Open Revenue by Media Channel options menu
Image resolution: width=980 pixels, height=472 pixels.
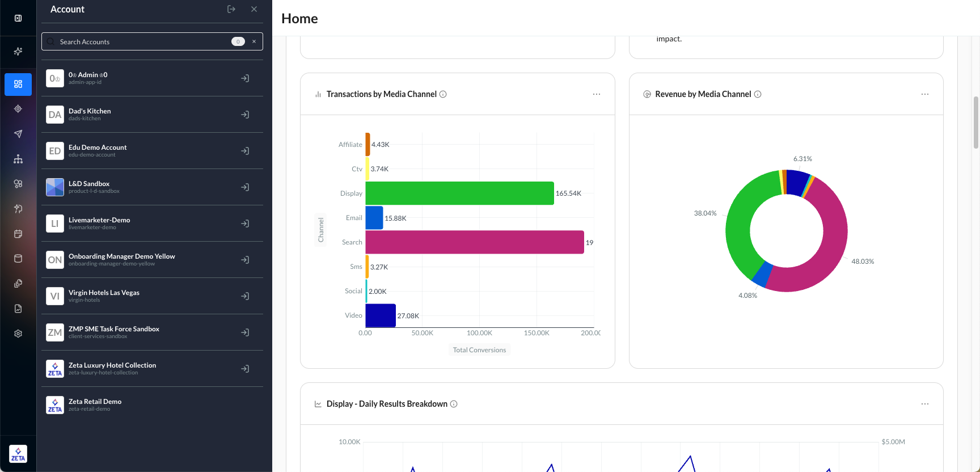pyautogui.click(x=924, y=94)
